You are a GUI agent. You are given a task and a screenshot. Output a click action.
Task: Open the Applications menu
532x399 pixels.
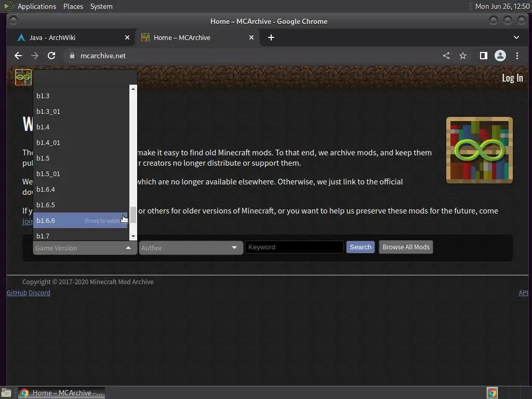tap(37, 6)
